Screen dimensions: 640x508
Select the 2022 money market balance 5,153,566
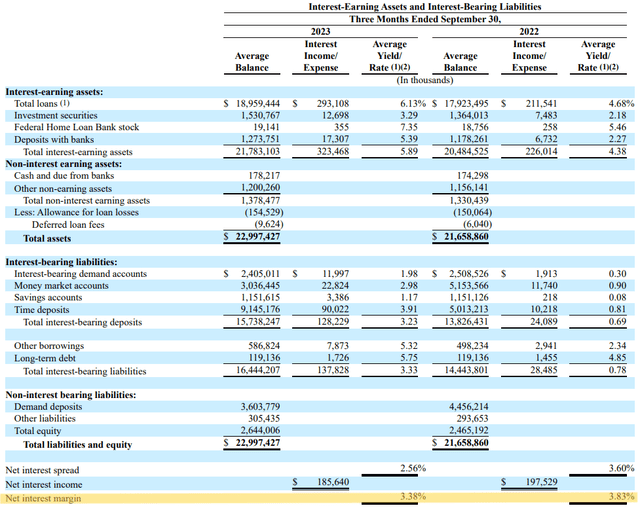tap(469, 286)
